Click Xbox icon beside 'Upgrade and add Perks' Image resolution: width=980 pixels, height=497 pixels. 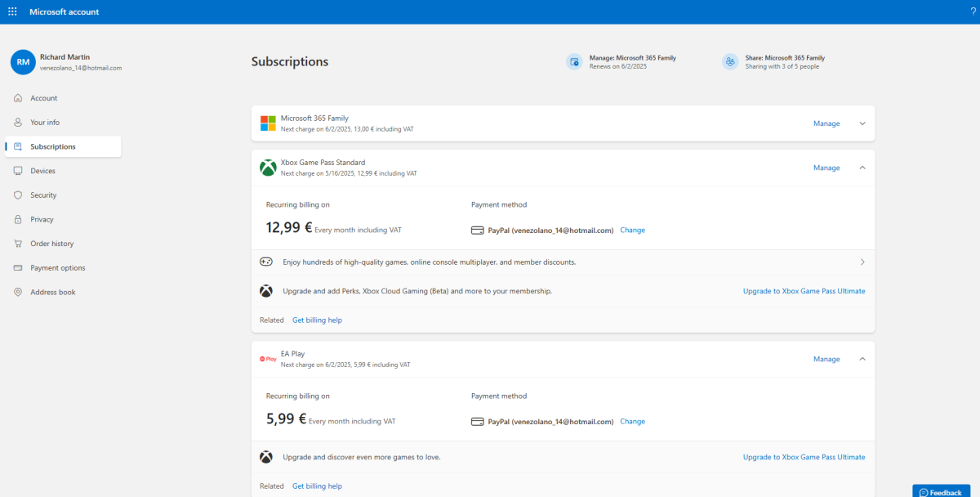point(266,291)
